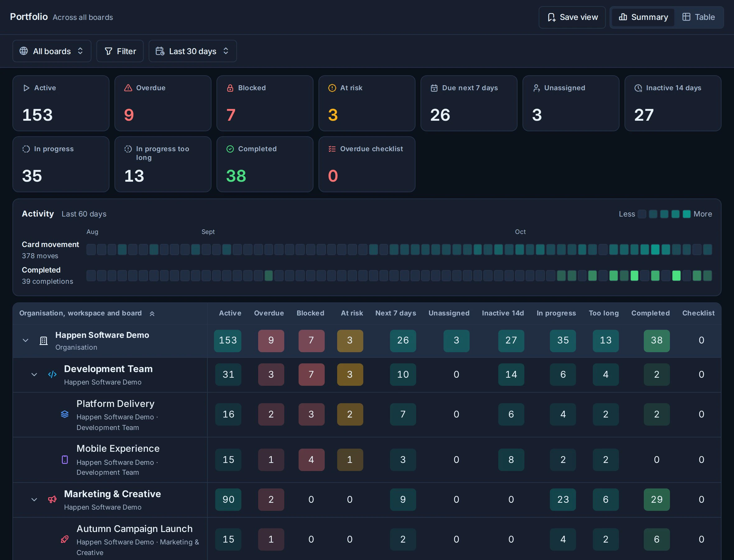Viewport: 734px width, 560px height.
Task: Click the '39 completions' label
Action: [47, 282]
